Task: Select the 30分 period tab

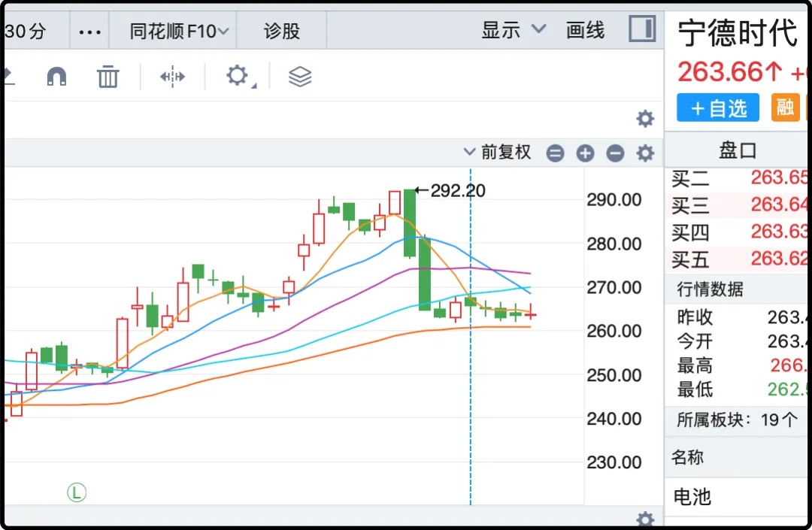Action: point(26,32)
